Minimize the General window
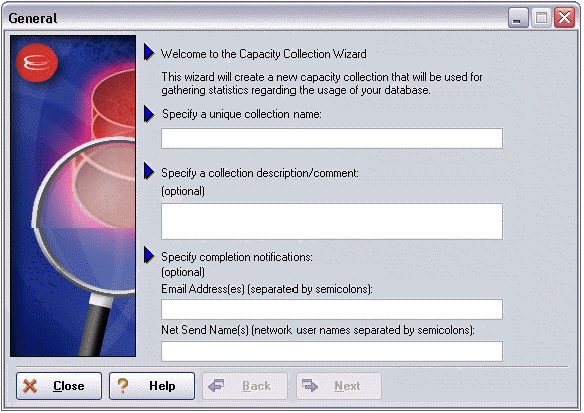Screen dimensions: 584x413 [x=518, y=18]
